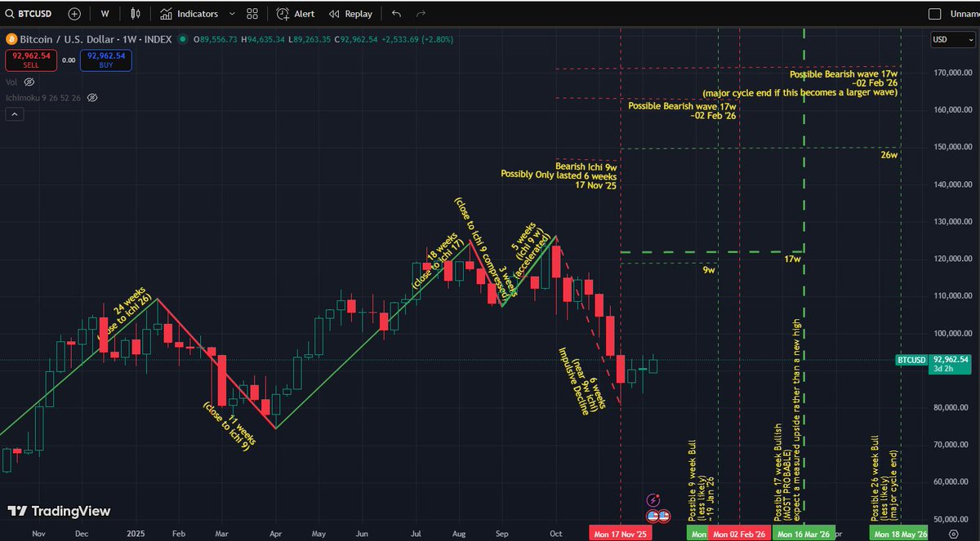Open the indicator templates grid icon

pyautogui.click(x=252, y=14)
